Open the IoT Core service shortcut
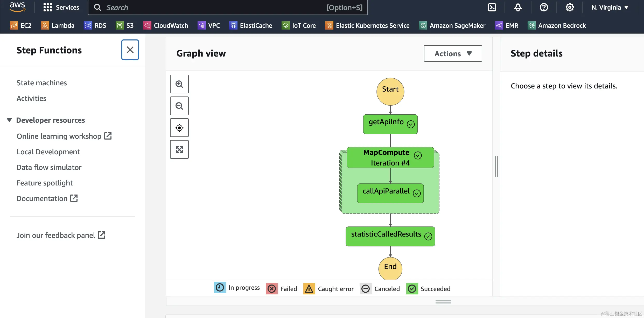This screenshot has height=318, width=644. tap(299, 25)
